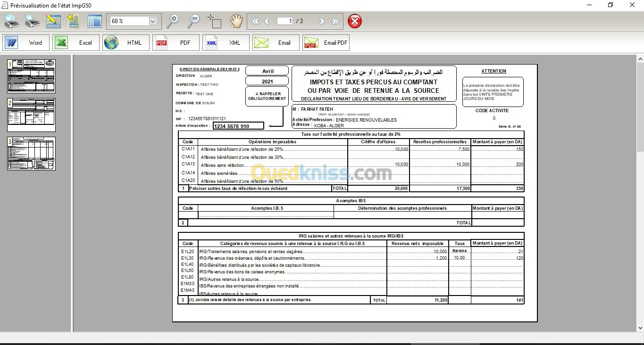Screen dimensions: 644x345
Task: Click code cell 'C1A11'
Action: (188, 149)
